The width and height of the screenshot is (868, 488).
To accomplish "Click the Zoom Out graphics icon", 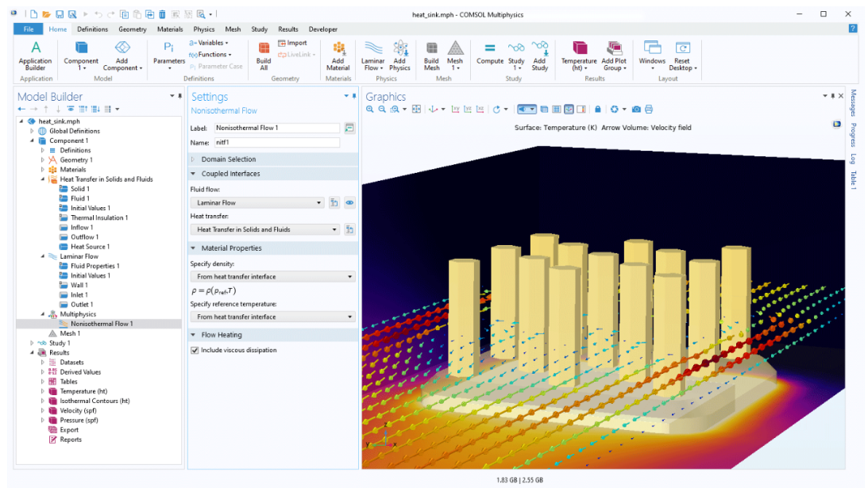I will 382,110.
